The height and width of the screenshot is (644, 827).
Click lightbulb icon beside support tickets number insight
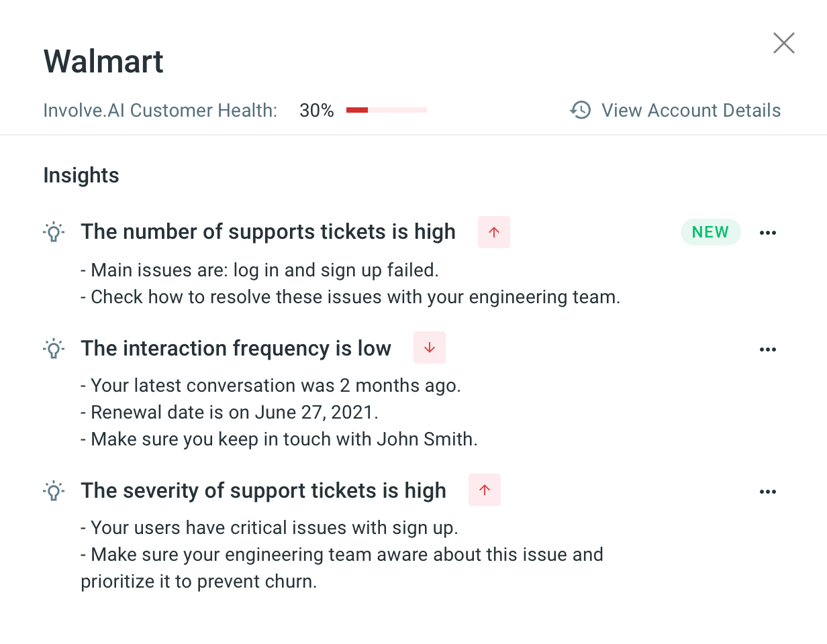click(x=54, y=232)
